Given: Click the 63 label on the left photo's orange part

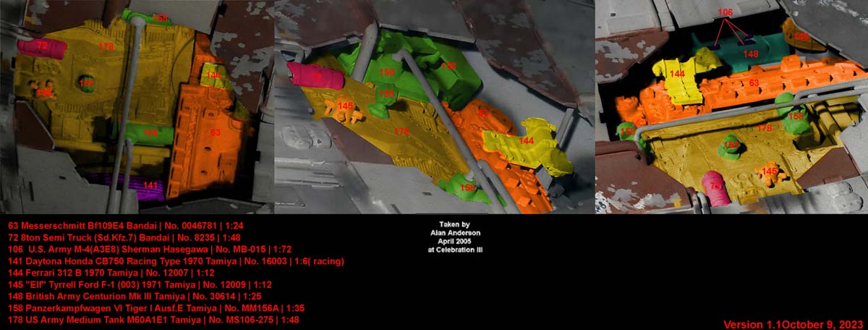Looking at the screenshot, I should tap(216, 132).
